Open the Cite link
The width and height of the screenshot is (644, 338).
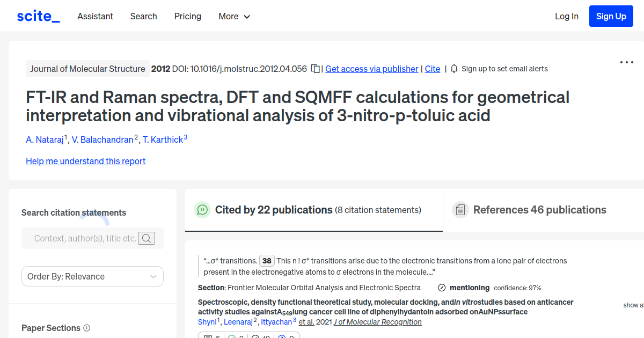[433, 69]
